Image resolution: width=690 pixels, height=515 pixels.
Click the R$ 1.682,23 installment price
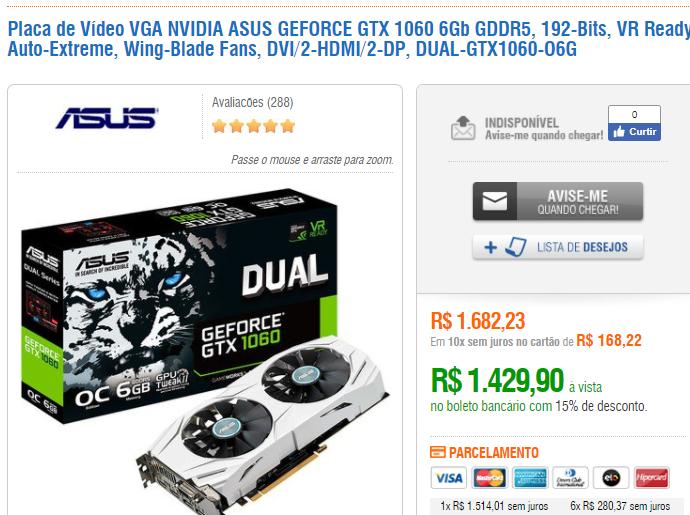coord(478,321)
